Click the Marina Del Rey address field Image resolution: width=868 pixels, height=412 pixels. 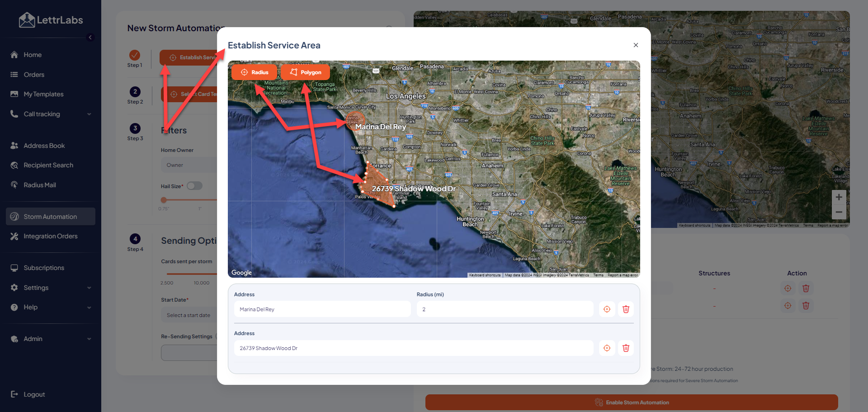[322, 309]
